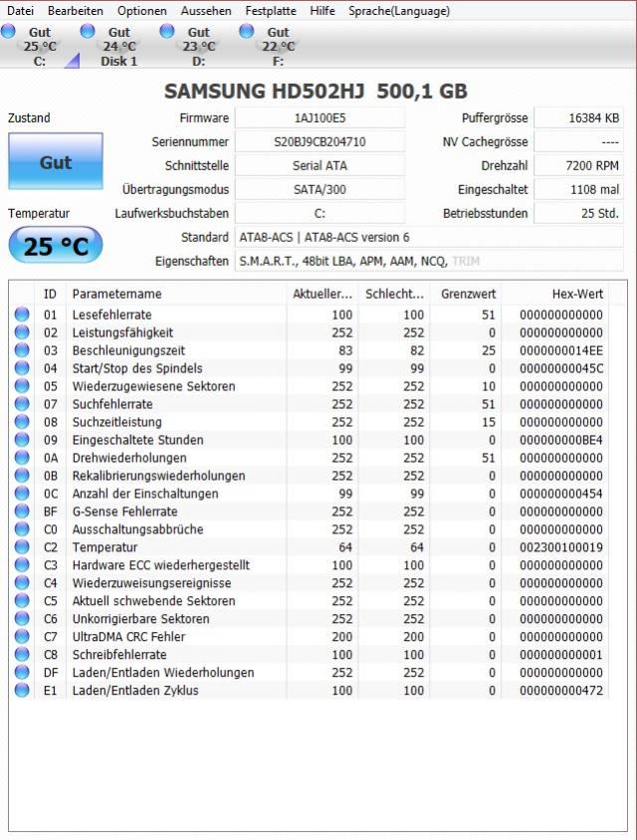Open the Datei menu

pyautogui.click(x=20, y=11)
